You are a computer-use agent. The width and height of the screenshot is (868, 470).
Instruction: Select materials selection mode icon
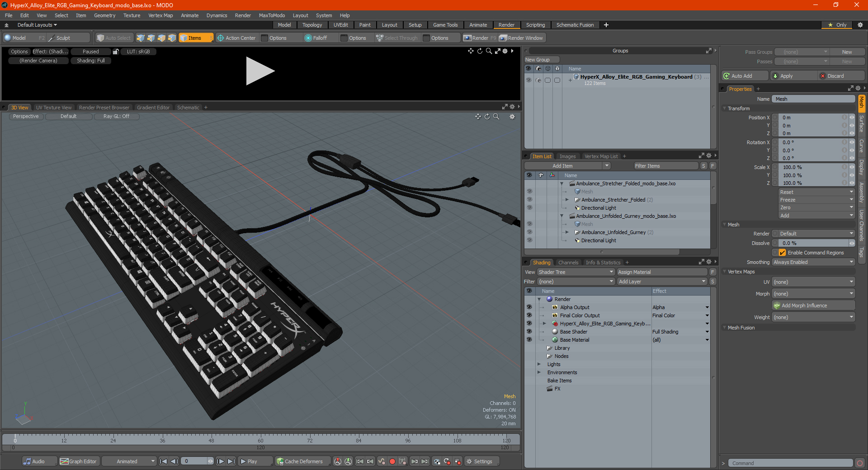tap(172, 38)
